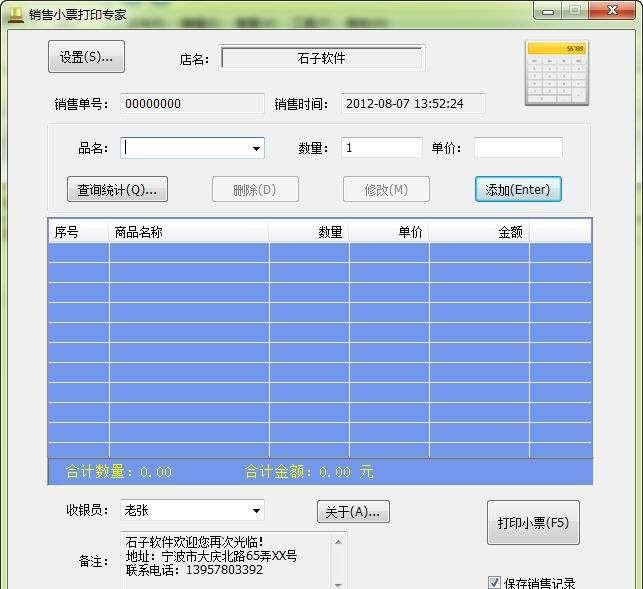Open the 收银员 dropdown
The image size is (643, 589).
[256, 511]
